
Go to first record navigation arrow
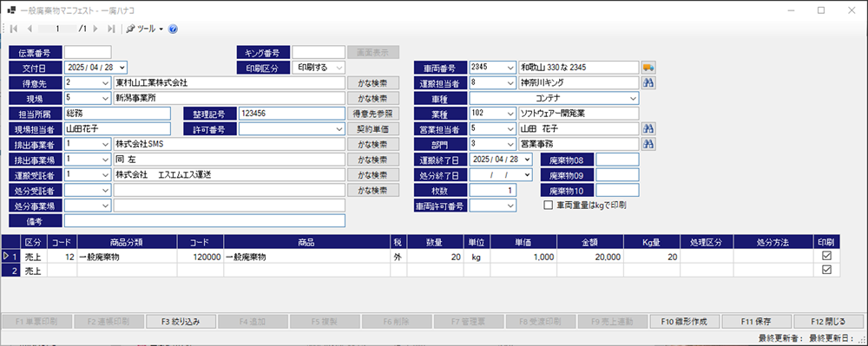point(14,29)
